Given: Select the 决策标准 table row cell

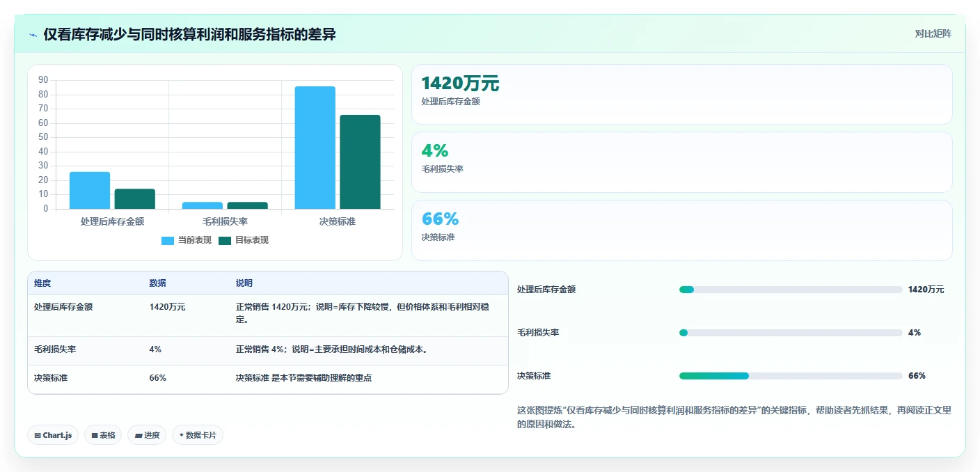Looking at the screenshot, I should 51,378.
